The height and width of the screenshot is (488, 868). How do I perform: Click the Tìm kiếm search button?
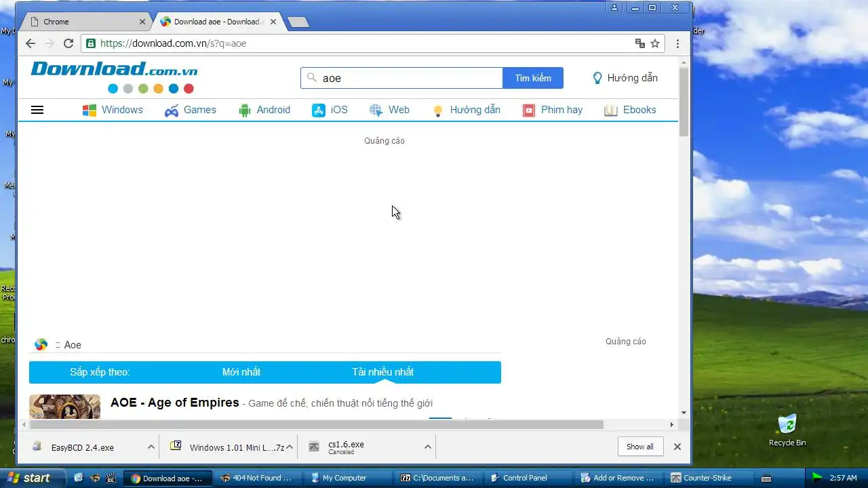tap(533, 78)
